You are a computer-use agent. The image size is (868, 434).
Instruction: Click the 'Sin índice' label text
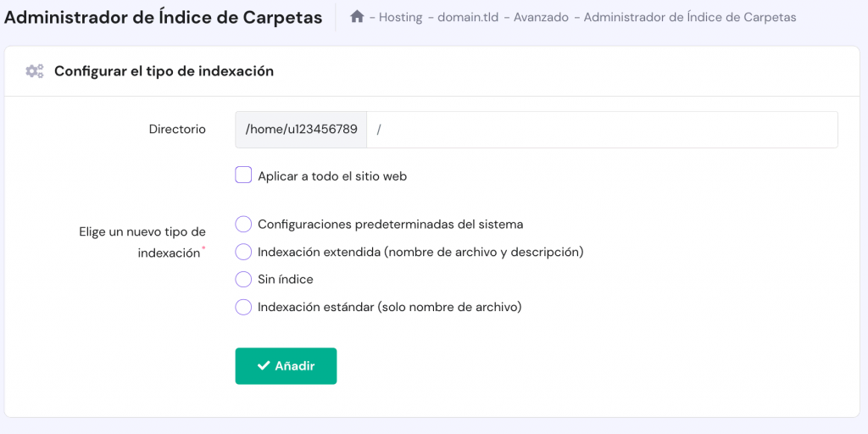(x=286, y=279)
